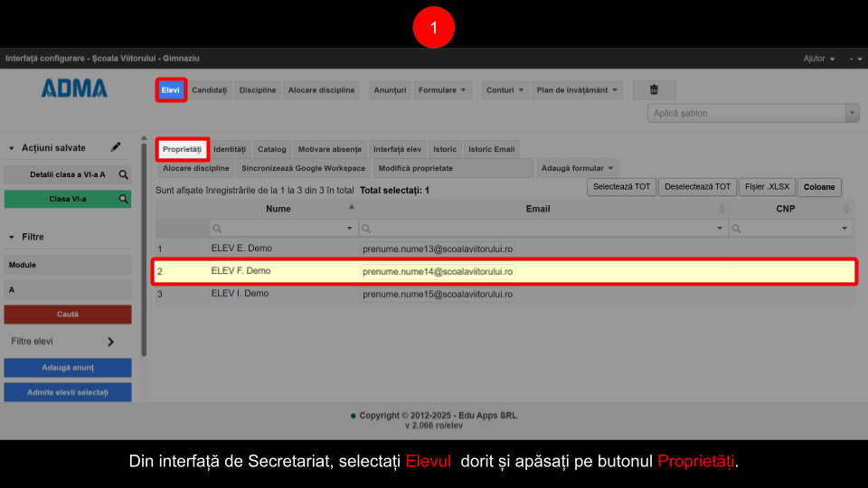Click the Proprietăți button
The width and height of the screenshot is (868, 488).
tap(182, 149)
